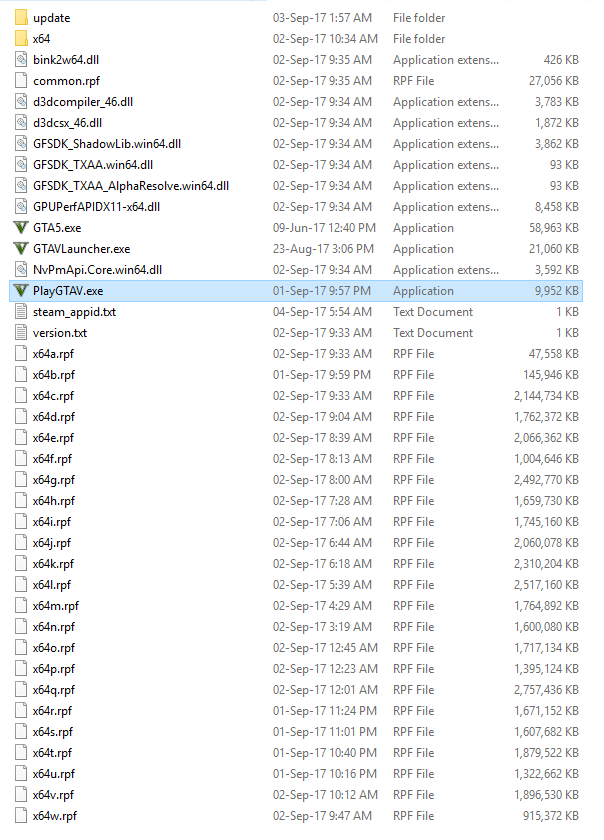Viewport: 604px width, 840px height.
Task: Select file name x64s.rpf
Action: coord(53,732)
